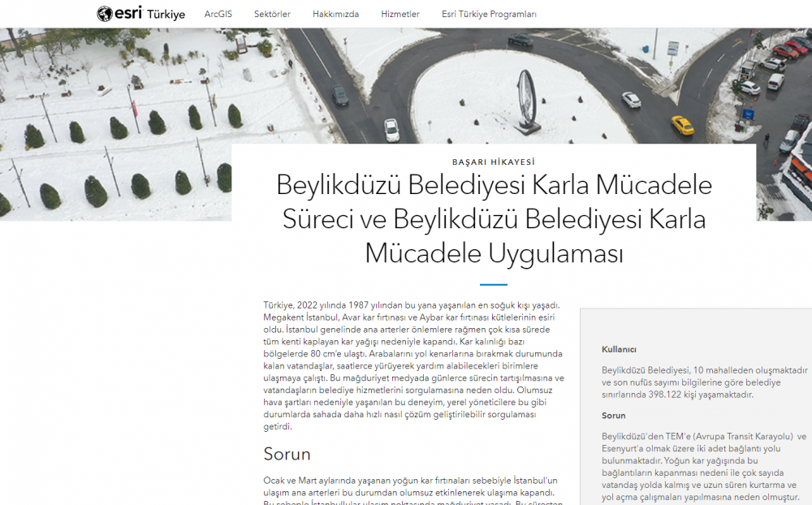
Task: Click the yellow taxi in the hero photo
Action: click(x=682, y=125)
